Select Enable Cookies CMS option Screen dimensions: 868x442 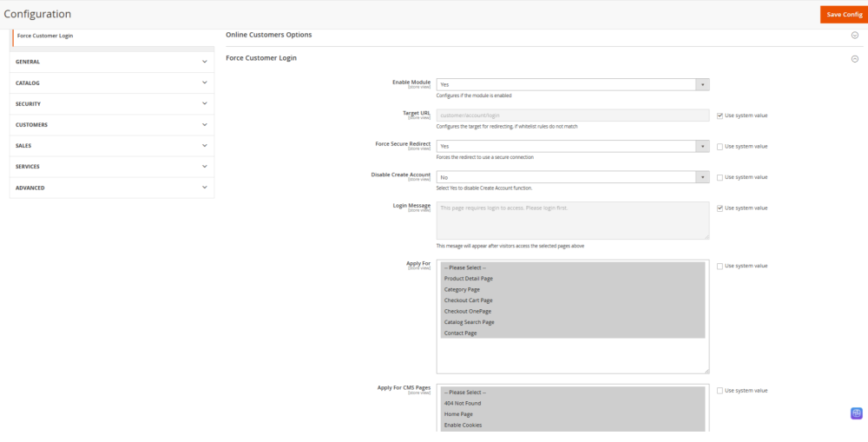573,425
